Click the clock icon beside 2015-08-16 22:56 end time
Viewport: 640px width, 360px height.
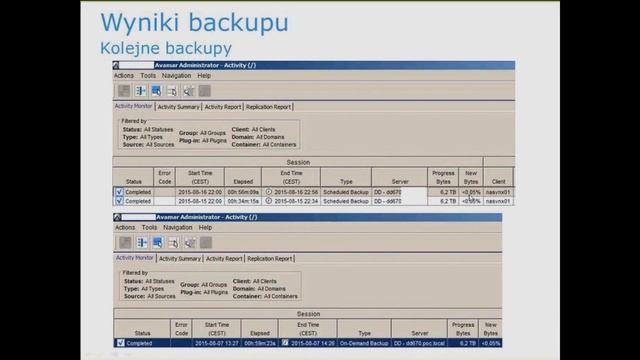click(269, 192)
